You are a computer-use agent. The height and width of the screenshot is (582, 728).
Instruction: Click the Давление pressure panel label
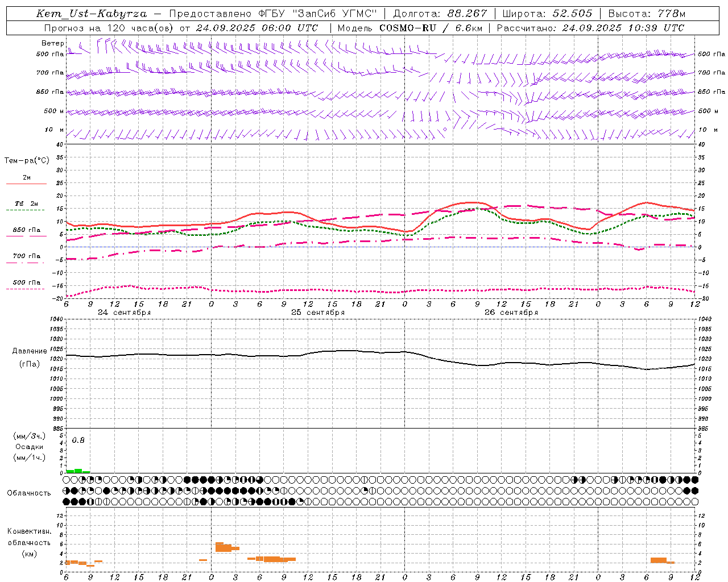[30, 351]
